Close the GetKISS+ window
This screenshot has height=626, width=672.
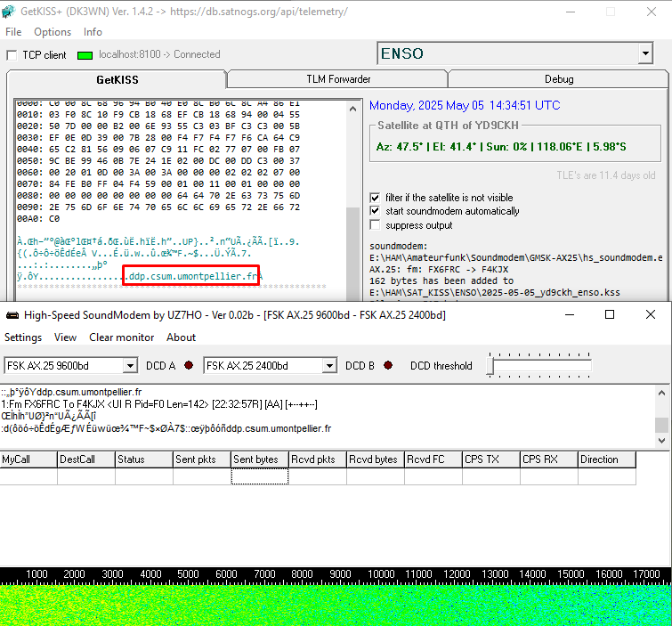652,12
